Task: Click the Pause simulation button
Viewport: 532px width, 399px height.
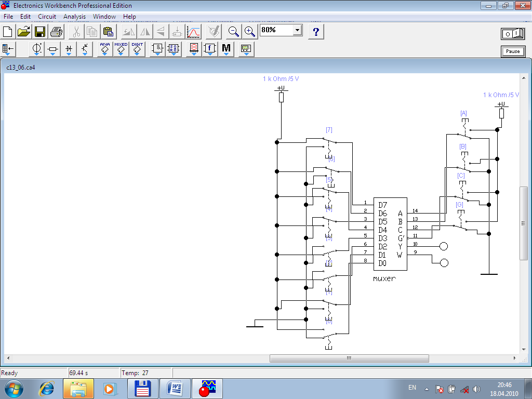Action: tap(513, 51)
